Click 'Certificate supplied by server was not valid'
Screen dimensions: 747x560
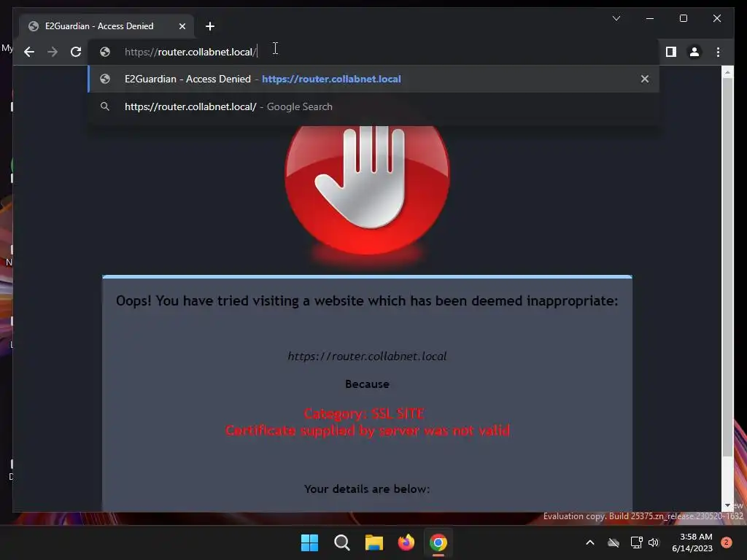[368, 430]
